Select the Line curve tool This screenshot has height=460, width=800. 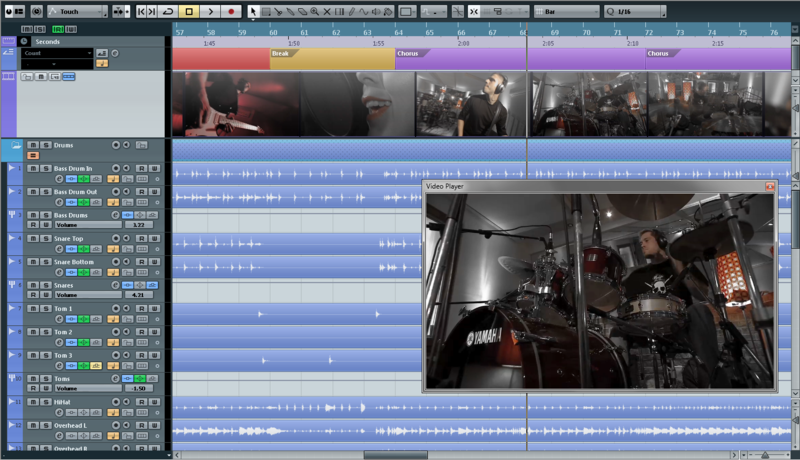[363, 11]
